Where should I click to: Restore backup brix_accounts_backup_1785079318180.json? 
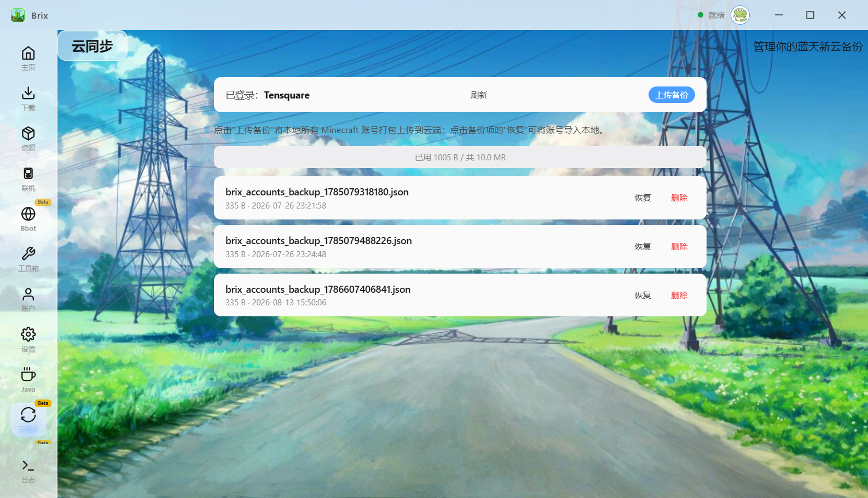tap(643, 198)
